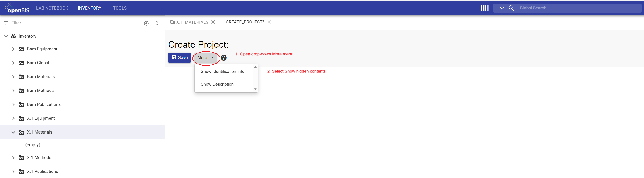Collapse the X.1 Materials node
Viewport: 644px width, 178px height.
point(13,132)
